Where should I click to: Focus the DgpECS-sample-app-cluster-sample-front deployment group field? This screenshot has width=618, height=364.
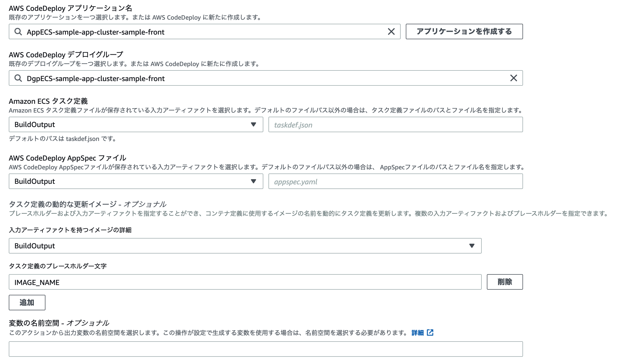tap(266, 78)
